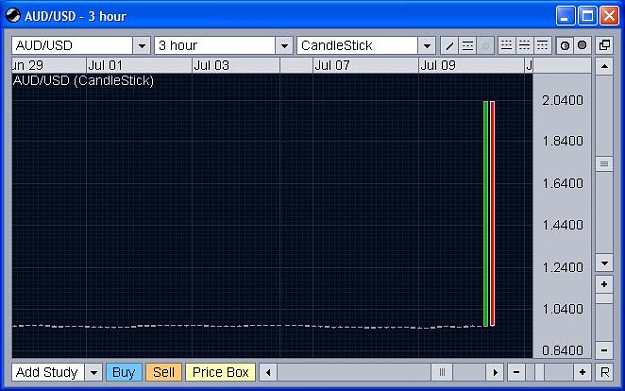Open the Price Box
Viewport: 625px width, 391px height.
pyautogui.click(x=220, y=373)
